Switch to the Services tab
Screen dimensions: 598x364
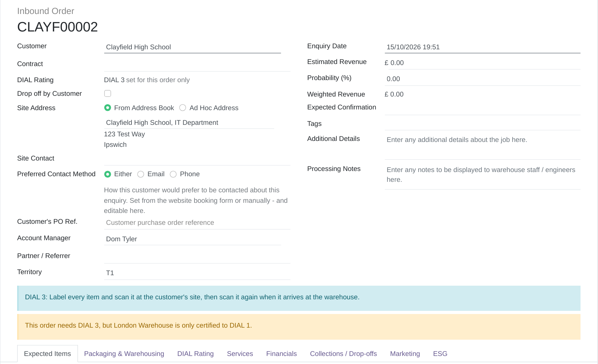[240, 354]
